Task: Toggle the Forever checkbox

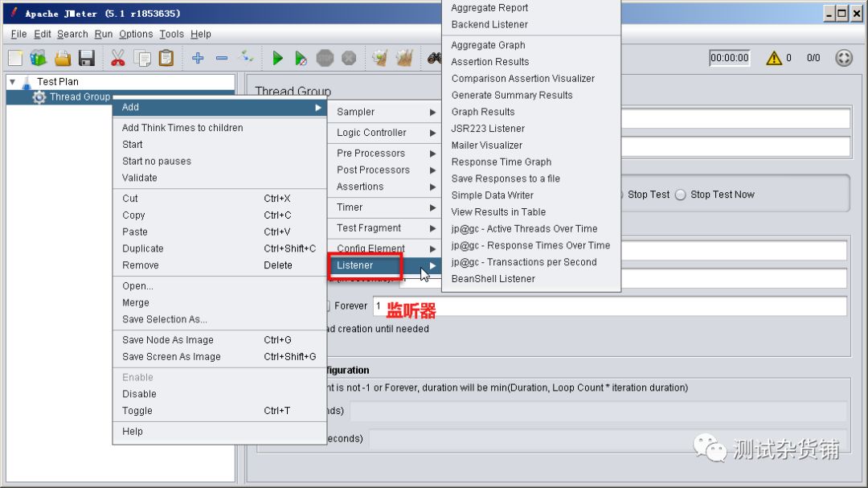Action: tap(328, 306)
